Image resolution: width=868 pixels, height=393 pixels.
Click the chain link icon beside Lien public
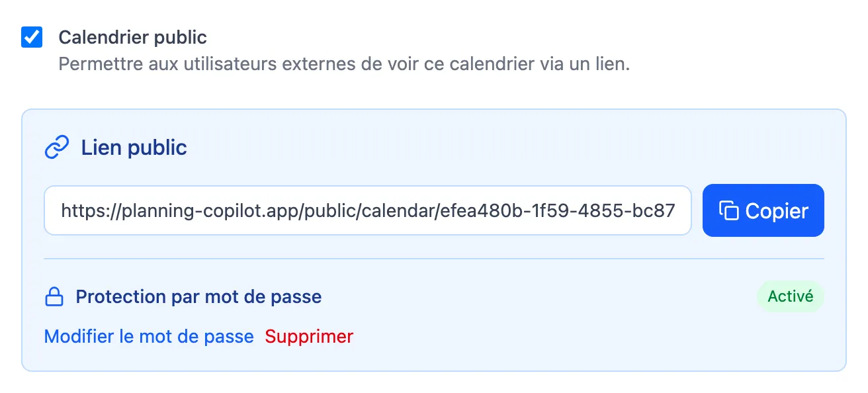click(57, 148)
